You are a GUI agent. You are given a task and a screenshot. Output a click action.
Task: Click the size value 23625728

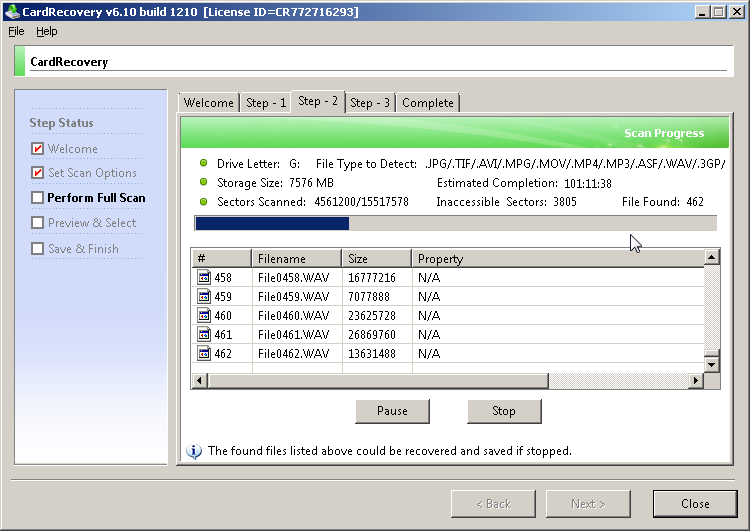(372, 316)
